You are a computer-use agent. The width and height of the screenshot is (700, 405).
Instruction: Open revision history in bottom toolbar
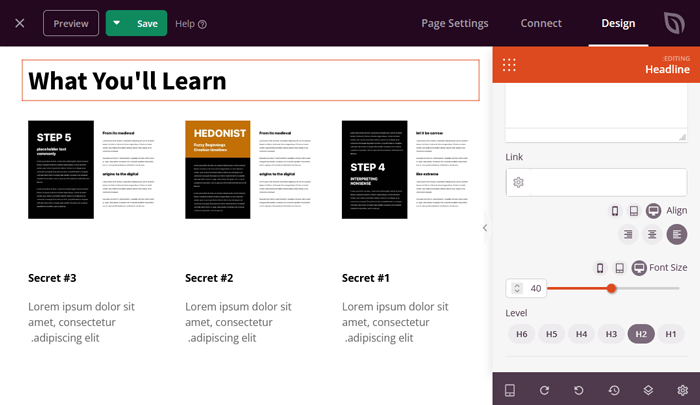613,390
